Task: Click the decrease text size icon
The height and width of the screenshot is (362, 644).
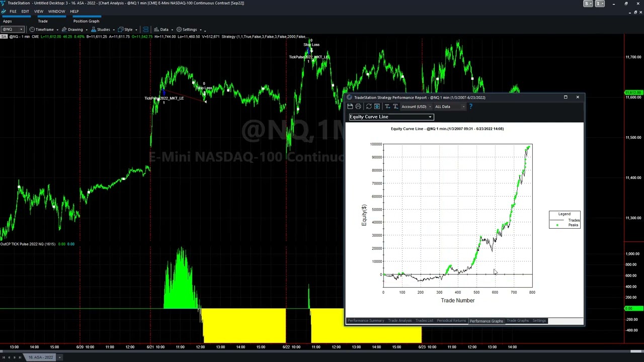Action: pyautogui.click(x=387, y=107)
